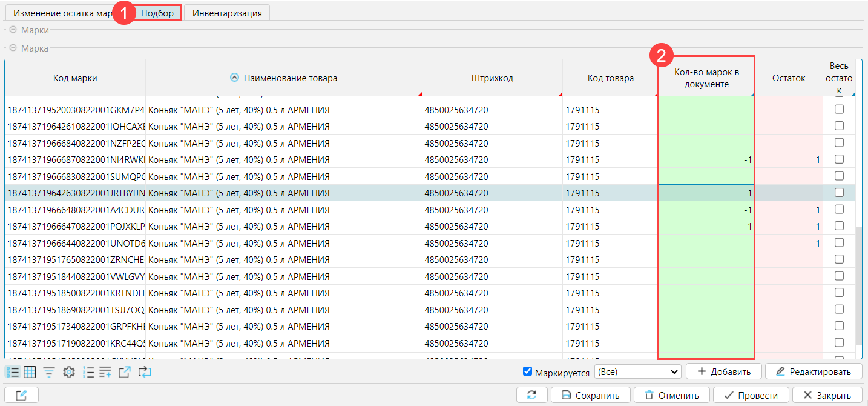Image resolution: width=868 pixels, height=406 pixels.
Task: Click the edit note button bottom left
Action: pos(21,395)
